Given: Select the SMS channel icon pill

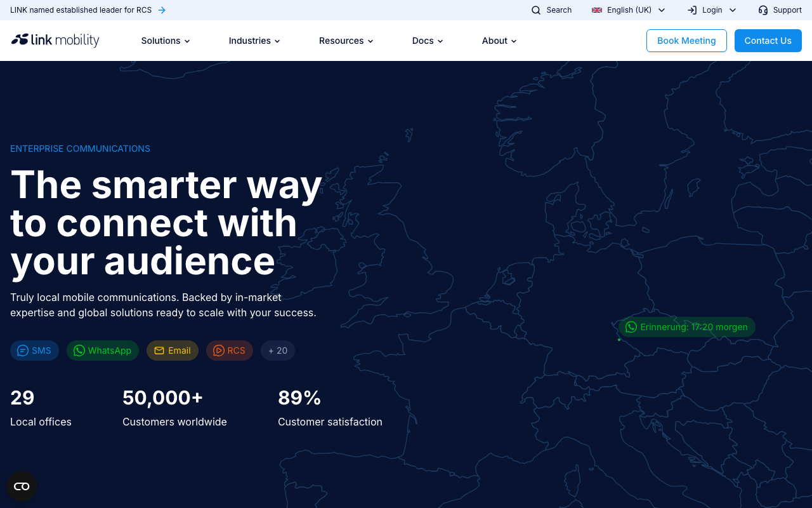Looking at the screenshot, I should pos(23,351).
